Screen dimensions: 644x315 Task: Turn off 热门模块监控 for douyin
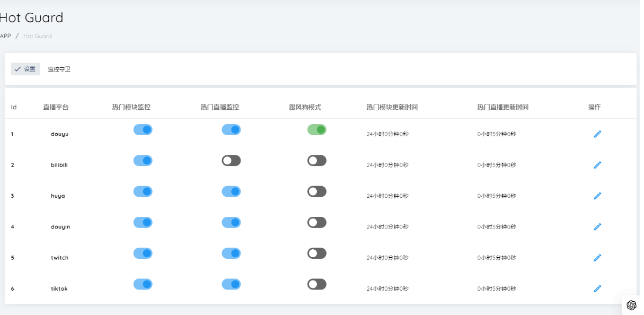143,222
